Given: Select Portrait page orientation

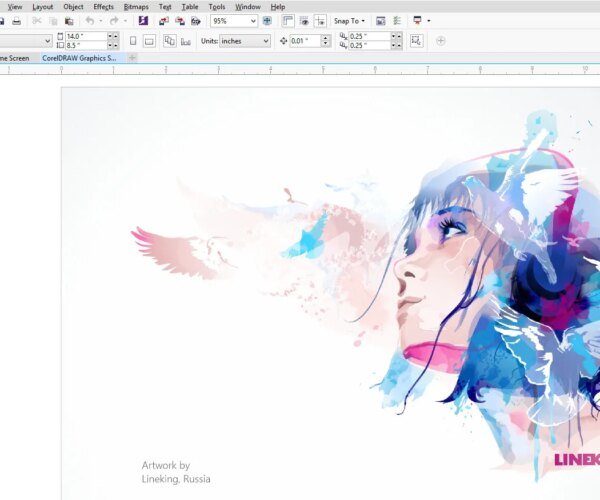Looking at the screenshot, I should (x=133, y=41).
